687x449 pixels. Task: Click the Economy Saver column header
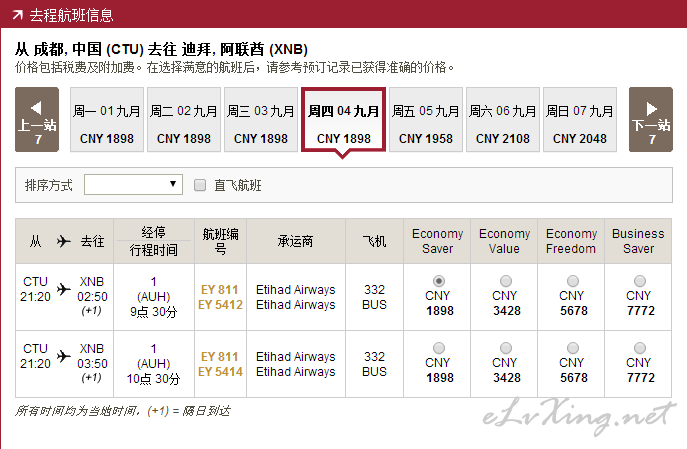437,241
